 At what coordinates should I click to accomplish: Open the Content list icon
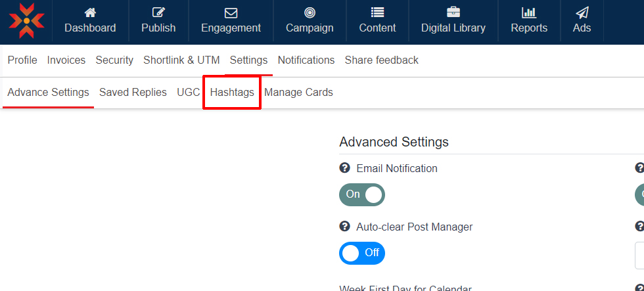(x=377, y=12)
